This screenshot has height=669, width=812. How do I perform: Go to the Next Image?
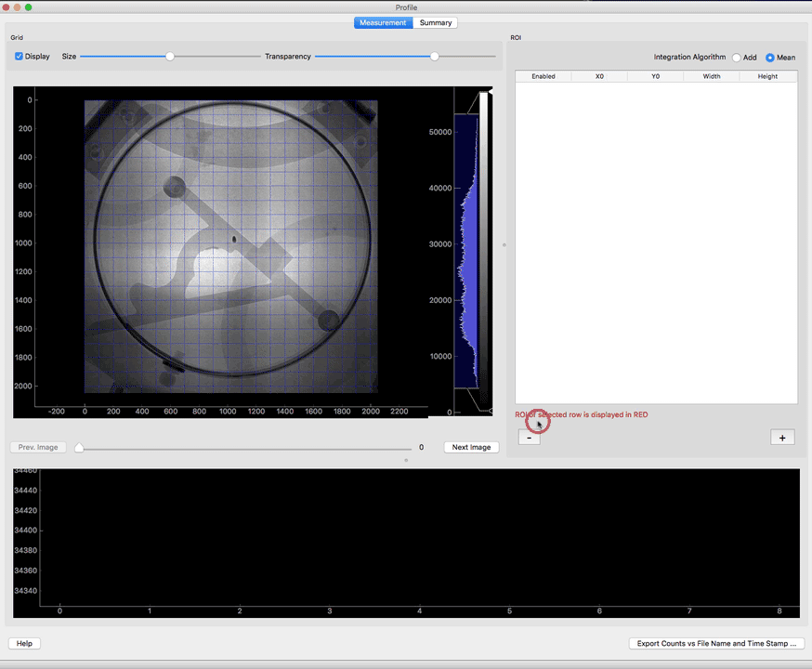point(471,447)
